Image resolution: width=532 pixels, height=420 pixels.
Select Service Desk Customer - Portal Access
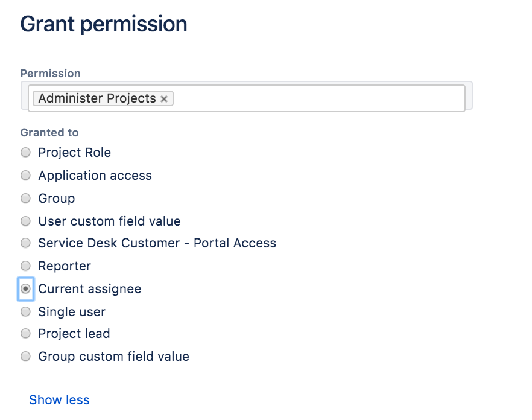tap(25, 243)
